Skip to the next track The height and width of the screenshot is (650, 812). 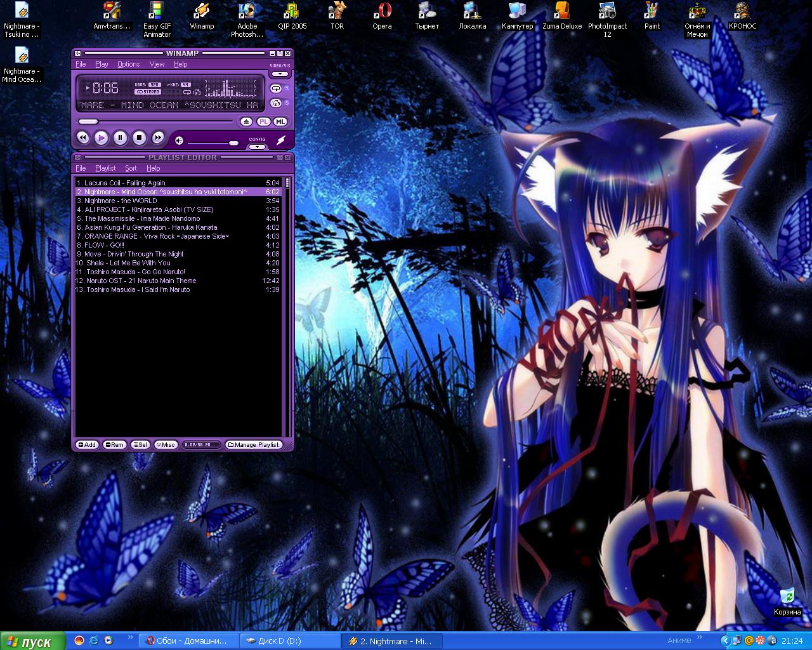[158, 138]
